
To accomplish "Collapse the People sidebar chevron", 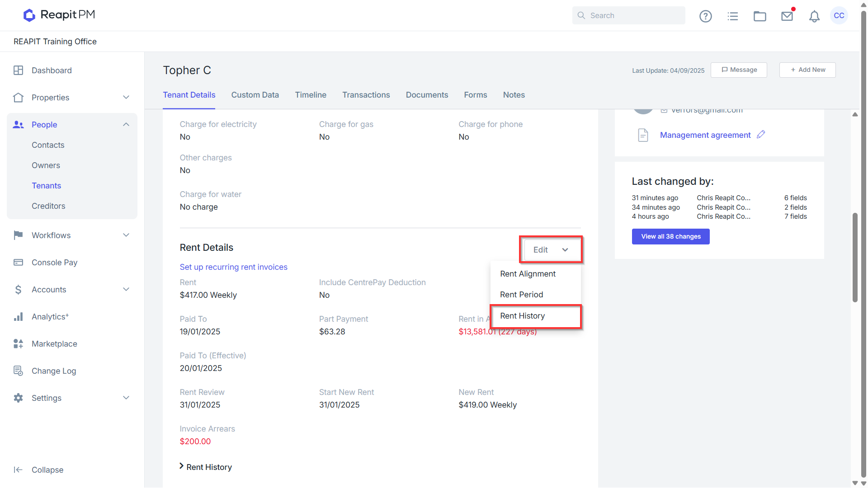I will (x=126, y=125).
